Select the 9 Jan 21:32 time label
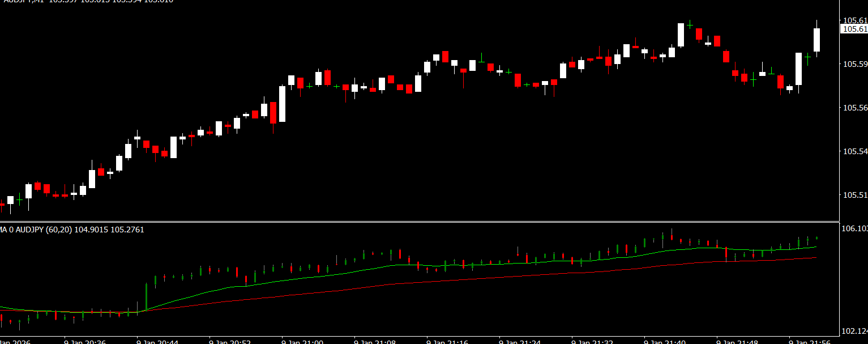Screen dimensions: 868x344 pos(592,342)
